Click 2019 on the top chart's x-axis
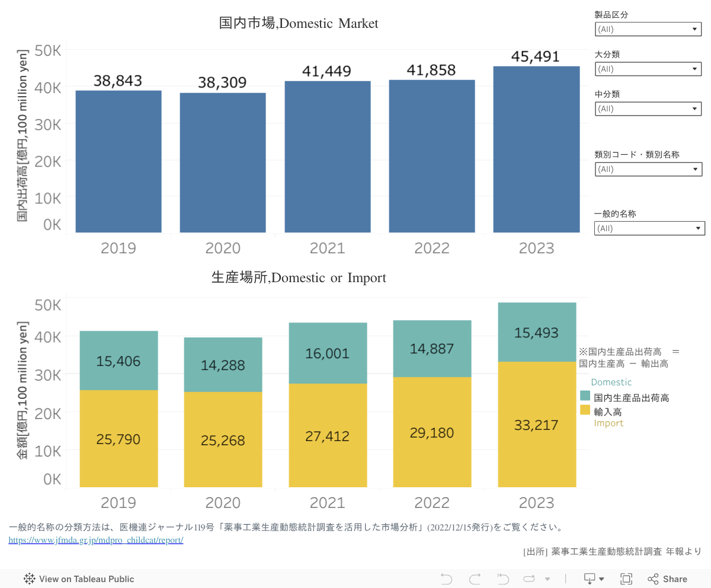The image size is (711, 588). click(118, 248)
